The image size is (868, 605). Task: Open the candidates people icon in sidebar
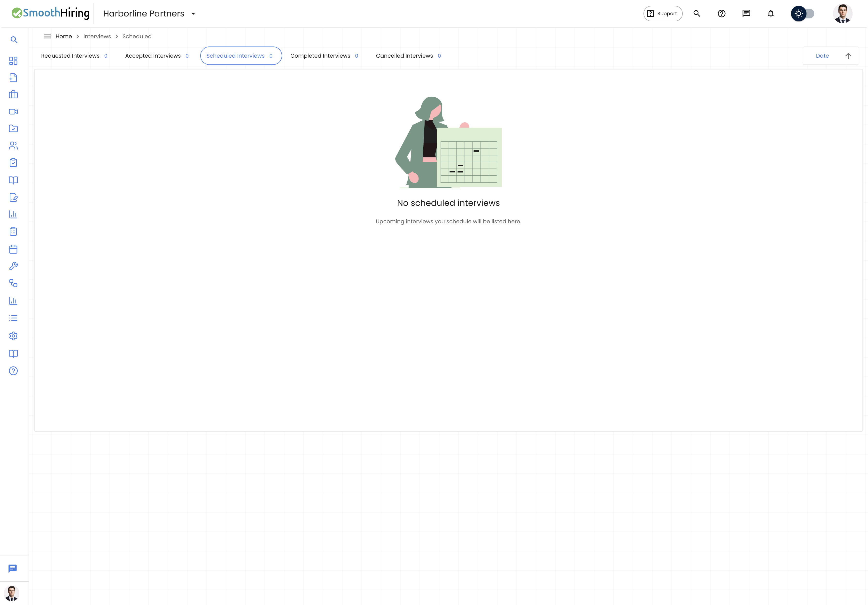click(x=13, y=146)
